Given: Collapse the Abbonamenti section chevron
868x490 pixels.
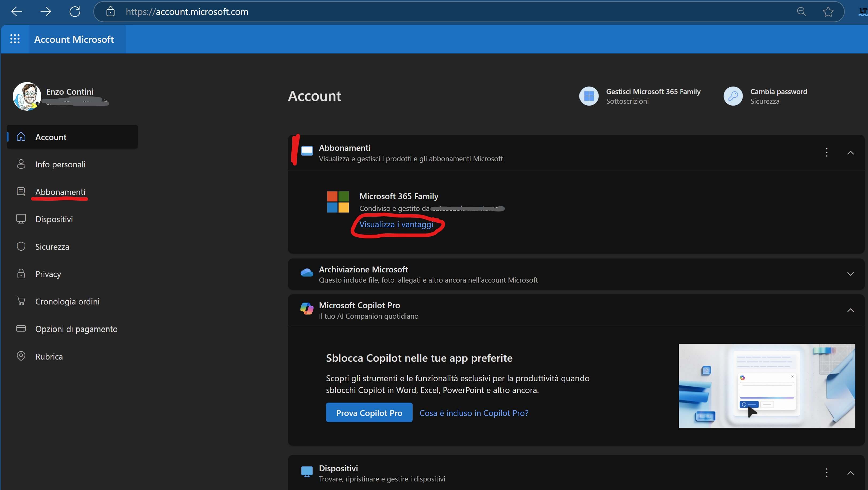Looking at the screenshot, I should click(850, 153).
